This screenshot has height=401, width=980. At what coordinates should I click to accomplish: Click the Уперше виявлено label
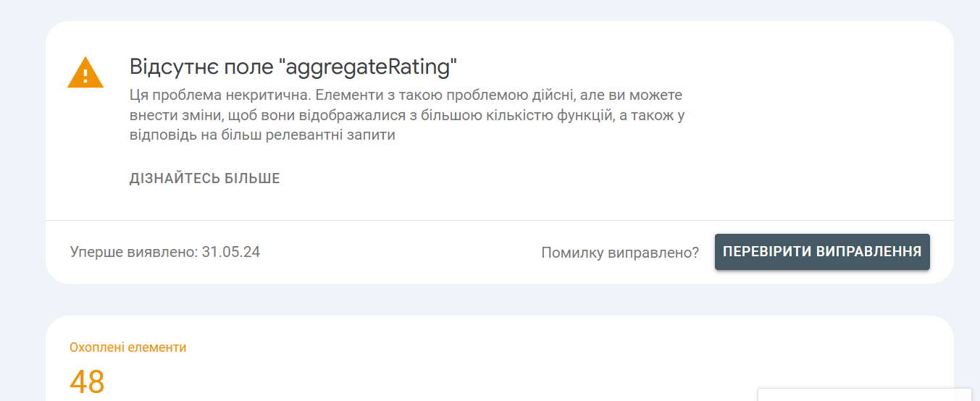[x=133, y=252]
